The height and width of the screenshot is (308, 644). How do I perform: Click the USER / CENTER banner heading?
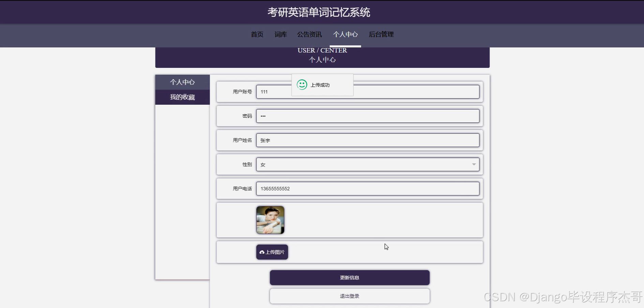pos(322,50)
